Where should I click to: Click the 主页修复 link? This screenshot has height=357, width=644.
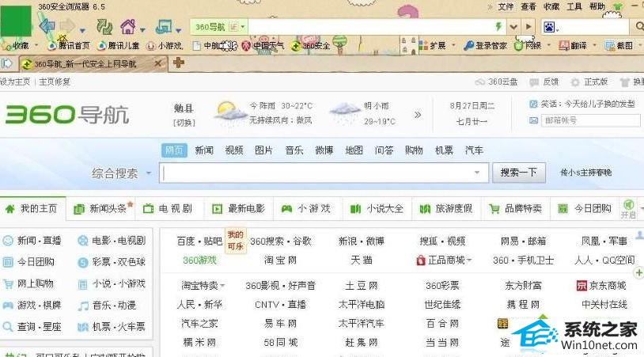(x=55, y=82)
